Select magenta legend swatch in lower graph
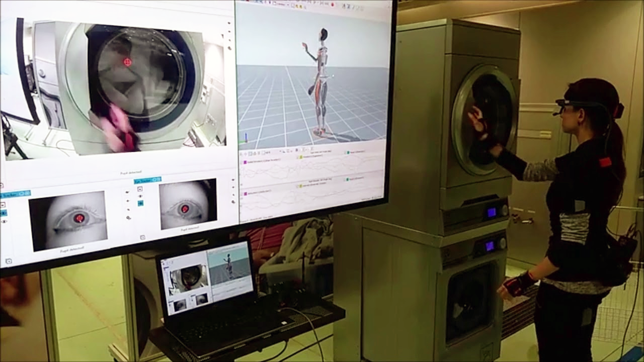 click(246, 194)
